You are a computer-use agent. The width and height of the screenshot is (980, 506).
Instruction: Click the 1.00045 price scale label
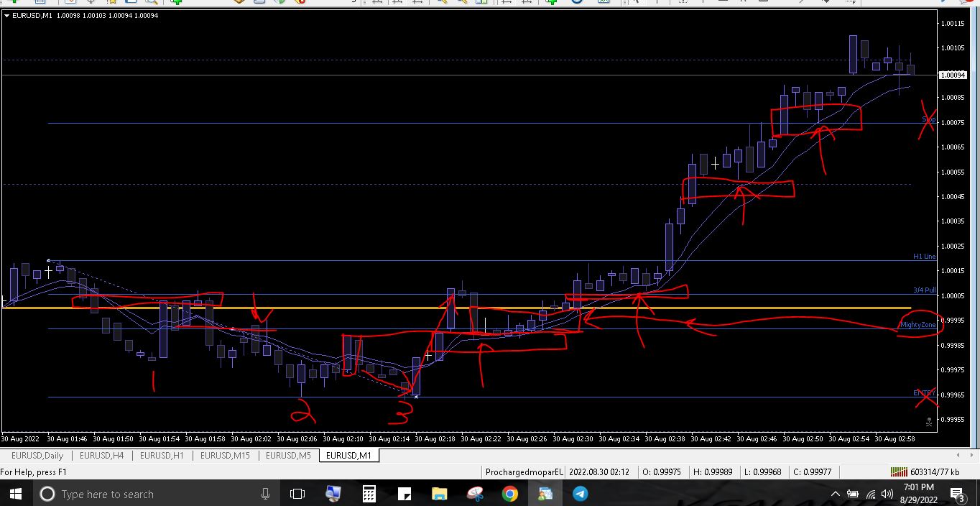pyautogui.click(x=952, y=196)
